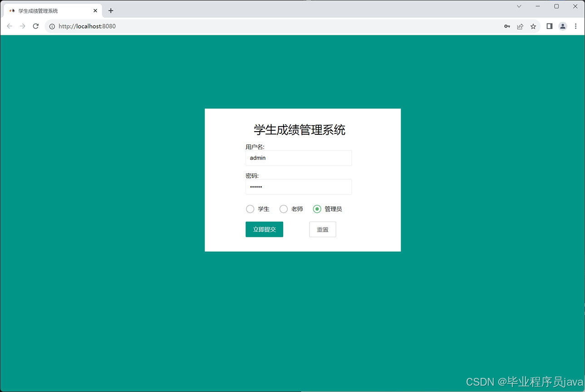Click the share page icon
This screenshot has width=585, height=392.
pos(520,26)
